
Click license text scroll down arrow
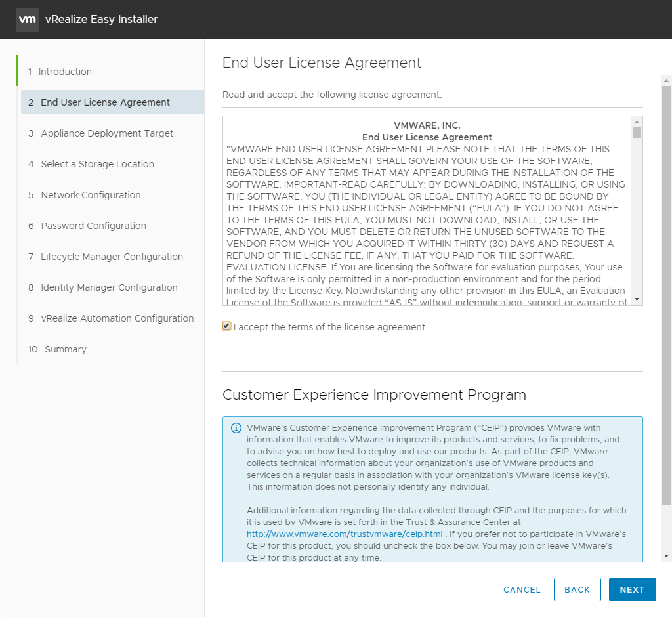click(637, 299)
